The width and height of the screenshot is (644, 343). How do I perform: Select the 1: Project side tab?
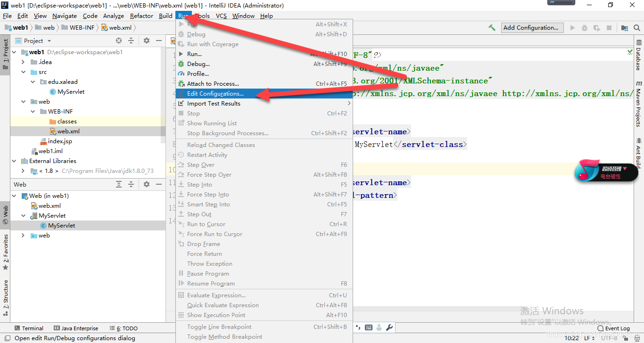click(x=5, y=55)
